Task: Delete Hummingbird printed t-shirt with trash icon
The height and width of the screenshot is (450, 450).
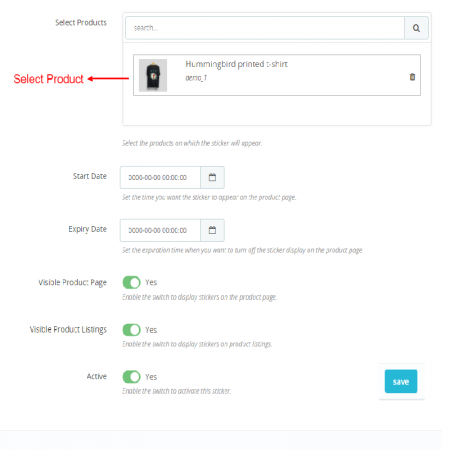Action: click(x=412, y=77)
